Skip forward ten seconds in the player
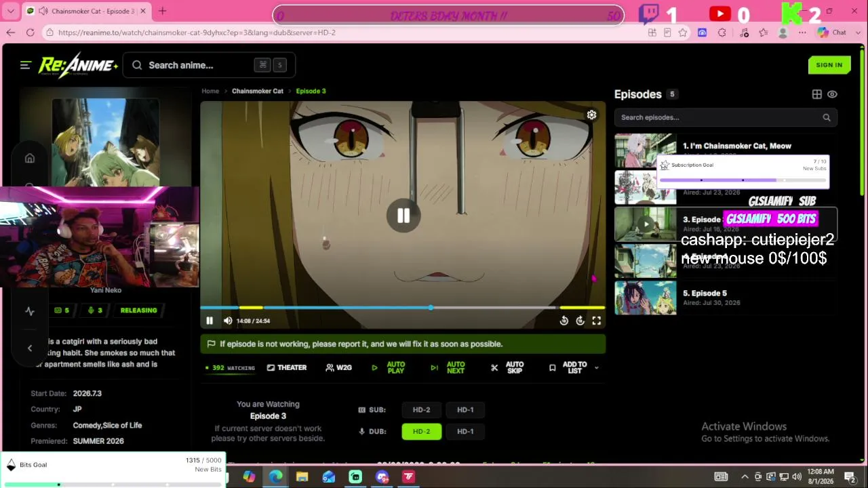868x488 pixels. tap(580, 321)
